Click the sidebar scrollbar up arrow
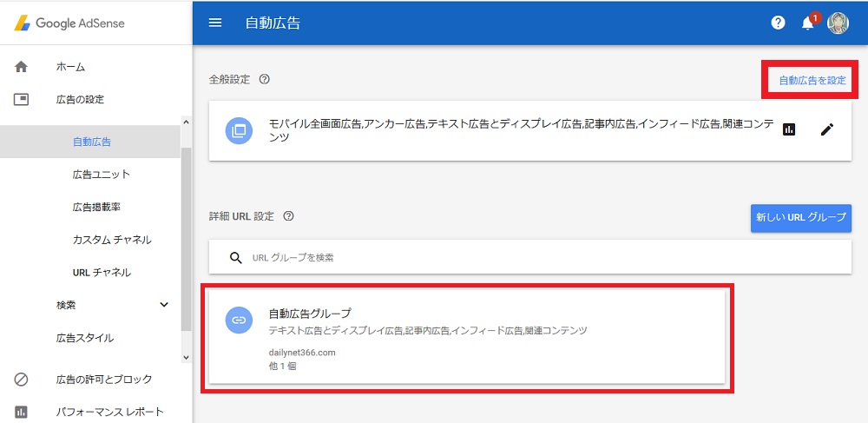Image resolution: width=868 pixels, height=423 pixels. pos(186,122)
